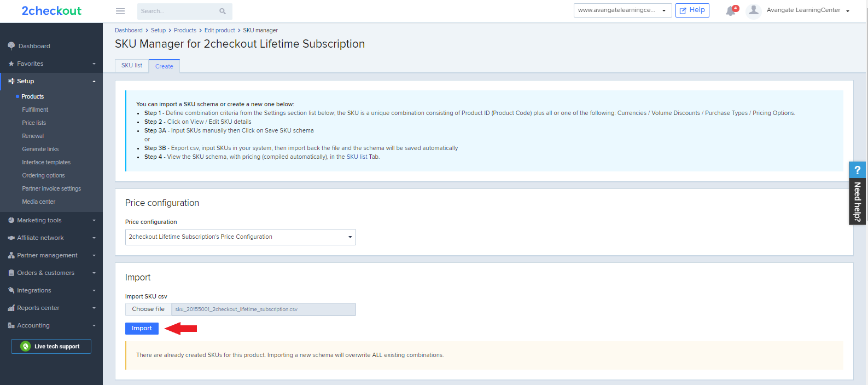Go to Dashboard breadcrumb link
868x385 pixels.
[x=129, y=30]
